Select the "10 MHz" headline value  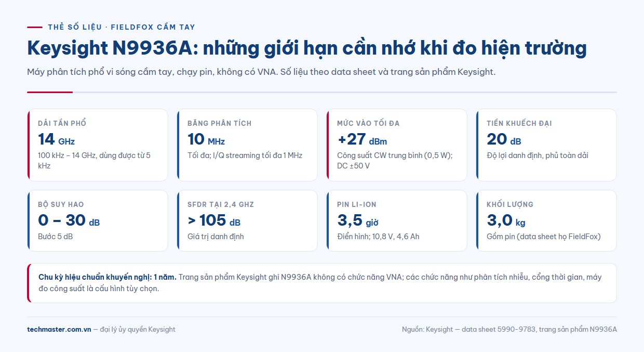(x=206, y=139)
